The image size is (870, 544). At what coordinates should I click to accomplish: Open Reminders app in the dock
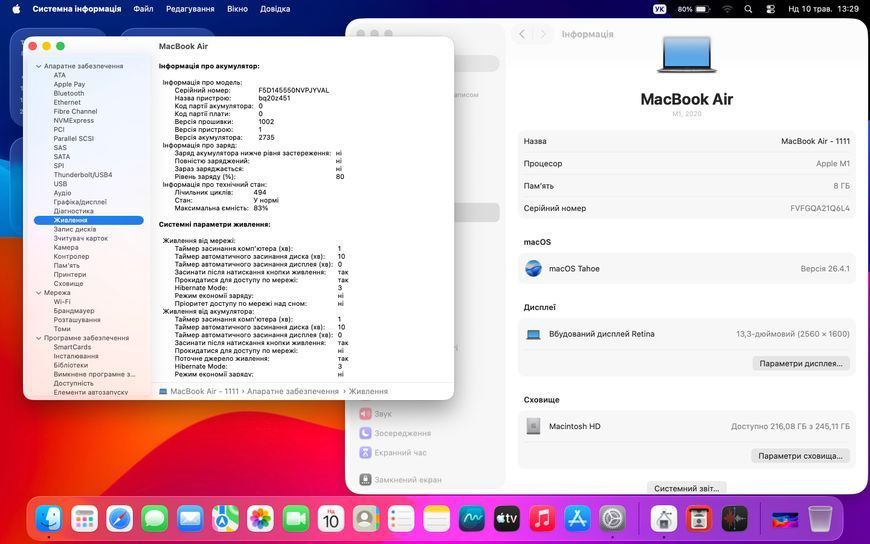coord(401,520)
